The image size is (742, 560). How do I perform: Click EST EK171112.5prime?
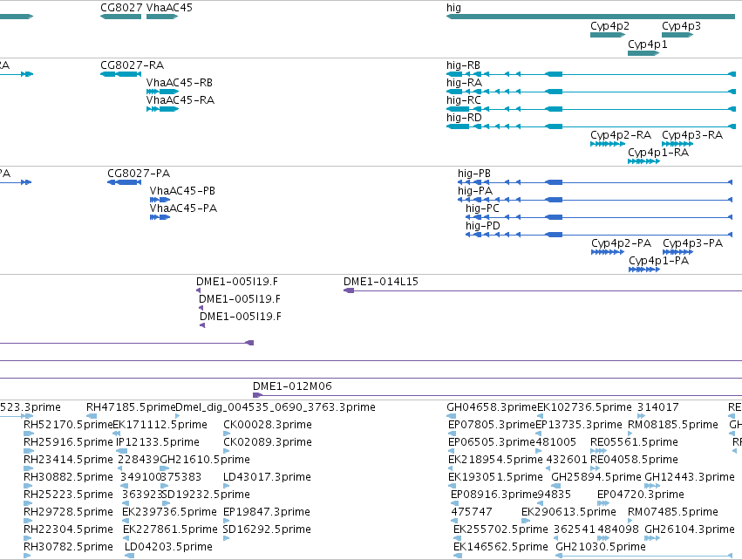[117, 434]
